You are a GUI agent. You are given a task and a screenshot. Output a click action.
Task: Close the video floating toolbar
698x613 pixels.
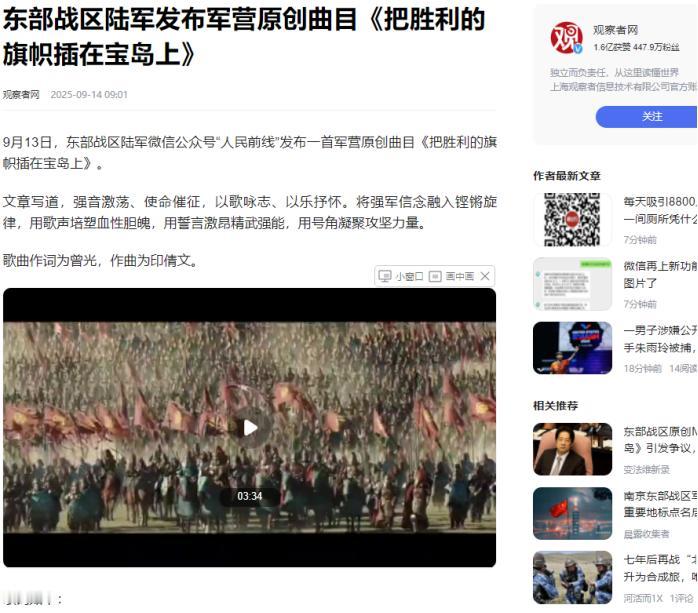tap(485, 276)
